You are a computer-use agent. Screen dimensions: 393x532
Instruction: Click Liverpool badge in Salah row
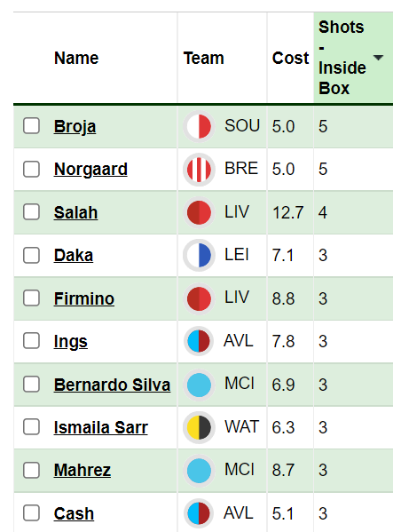pos(199,212)
